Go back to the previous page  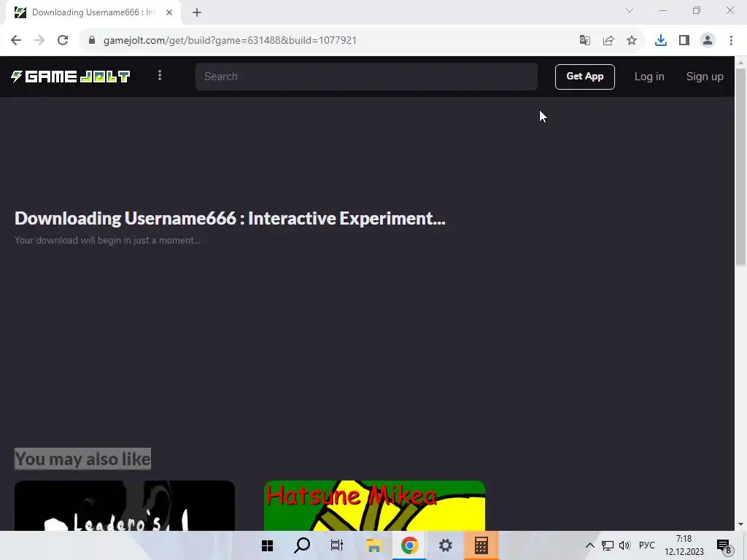point(16,40)
